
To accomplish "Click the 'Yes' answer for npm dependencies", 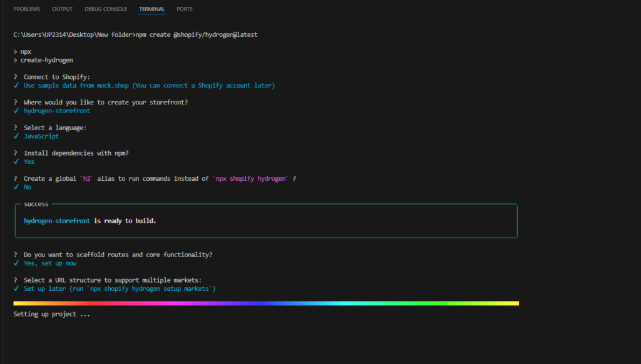I will coord(29,162).
